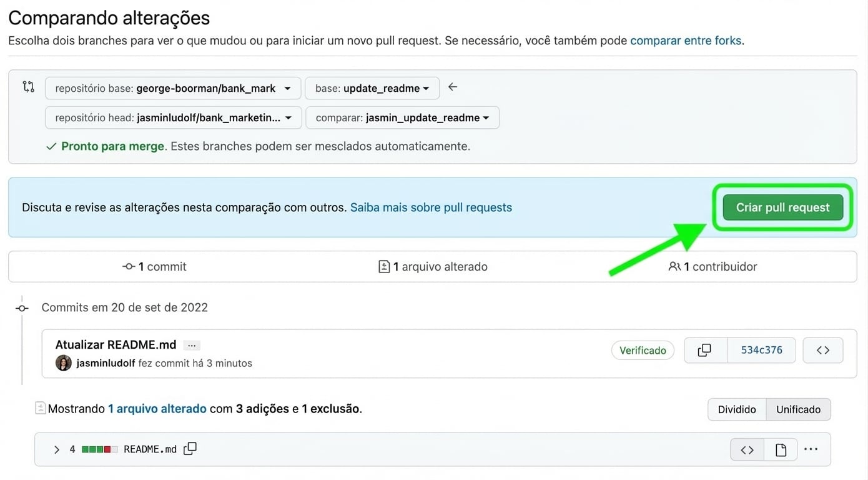868x480 pixels.
Task: Switch to Dividido diff view
Action: pyautogui.click(x=737, y=409)
